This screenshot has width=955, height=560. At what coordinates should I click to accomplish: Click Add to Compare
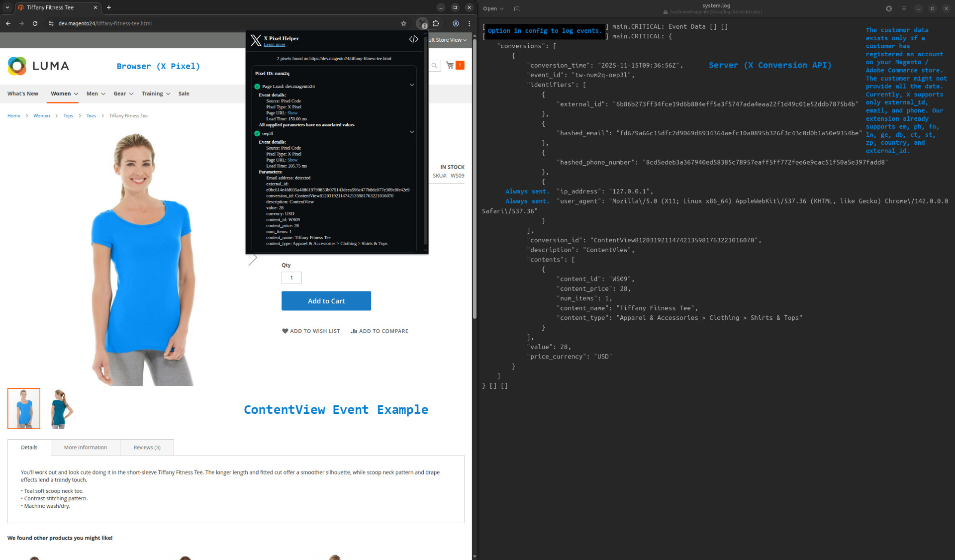(380, 331)
